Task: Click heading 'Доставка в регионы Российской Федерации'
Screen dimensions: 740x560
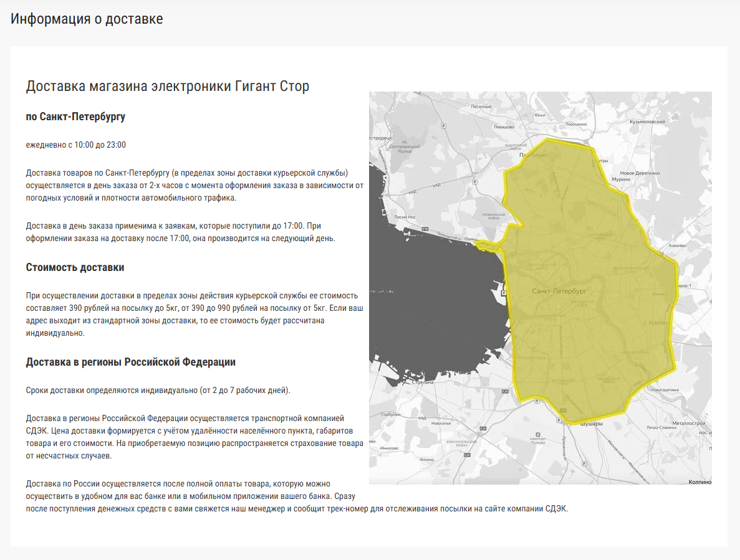Action: pos(131,362)
